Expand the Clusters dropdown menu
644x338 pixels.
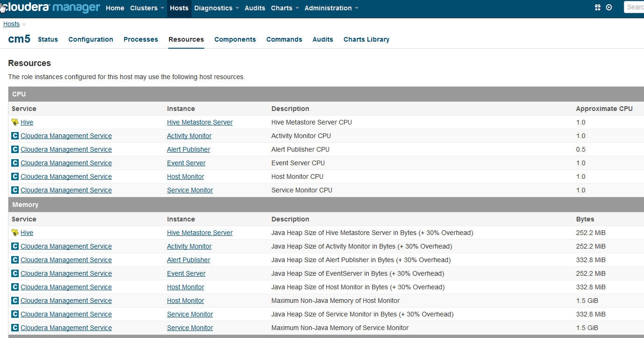tap(147, 8)
